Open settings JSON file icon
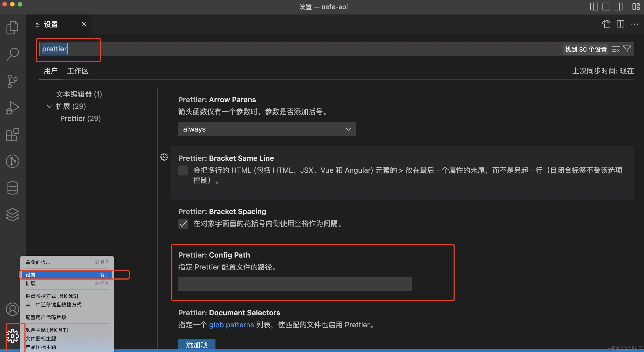 (x=606, y=24)
